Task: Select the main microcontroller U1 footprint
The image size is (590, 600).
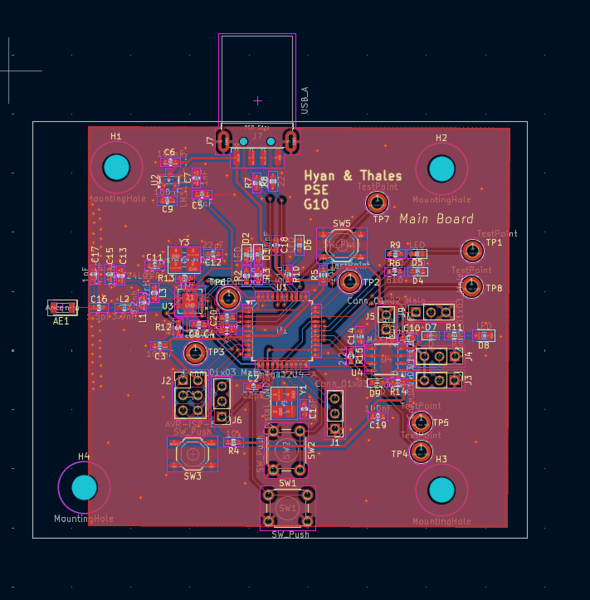Action: pyautogui.click(x=282, y=330)
